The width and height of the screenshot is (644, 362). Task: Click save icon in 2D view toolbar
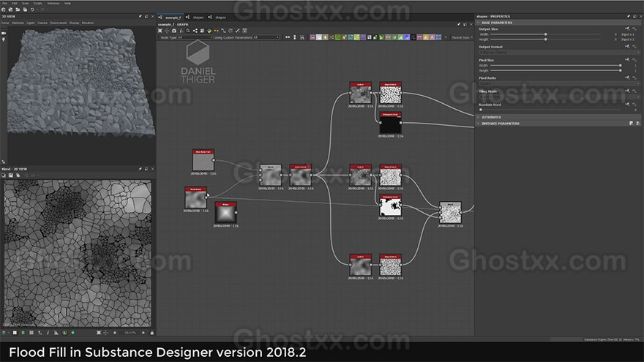click(x=11, y=176)
